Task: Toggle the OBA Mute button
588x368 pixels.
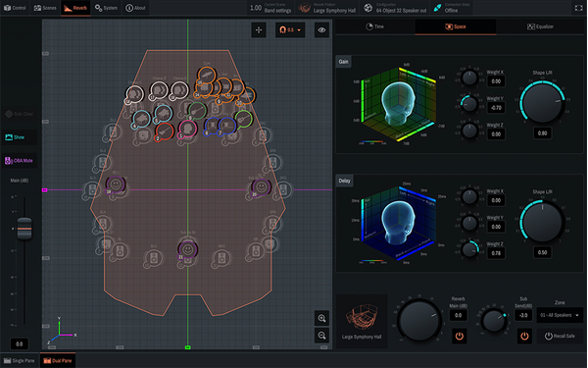Action: pyautogui.click(x=20, y=161)
